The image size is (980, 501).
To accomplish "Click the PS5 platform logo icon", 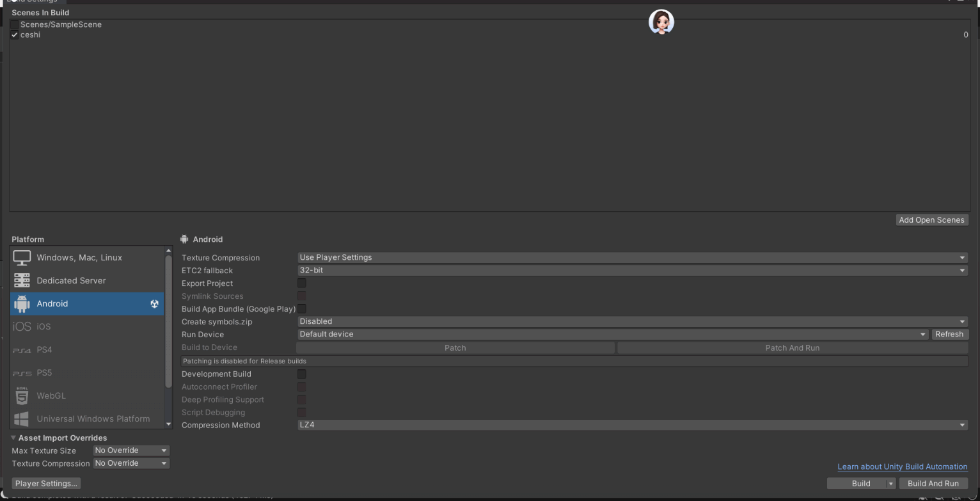I will click(22, 373).
